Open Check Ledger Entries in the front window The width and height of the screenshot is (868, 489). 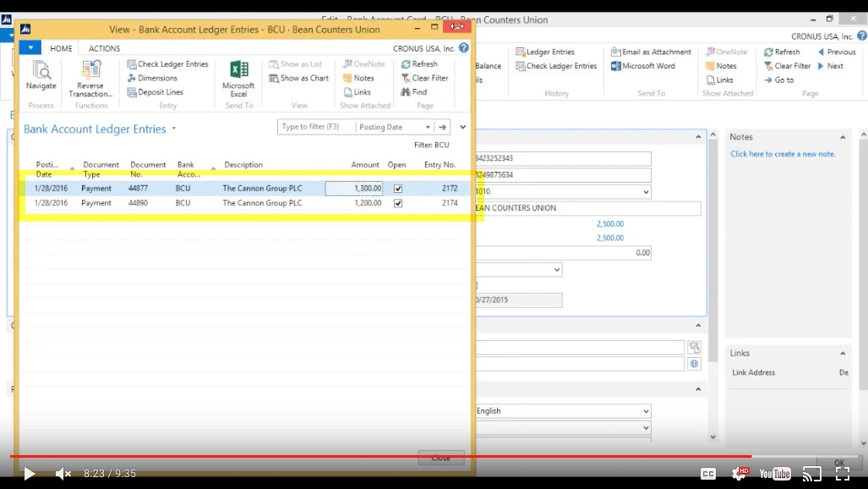(x=167, y=63)
